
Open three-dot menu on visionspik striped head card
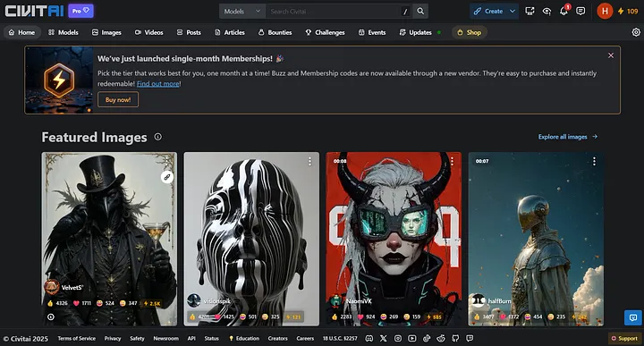309,162
